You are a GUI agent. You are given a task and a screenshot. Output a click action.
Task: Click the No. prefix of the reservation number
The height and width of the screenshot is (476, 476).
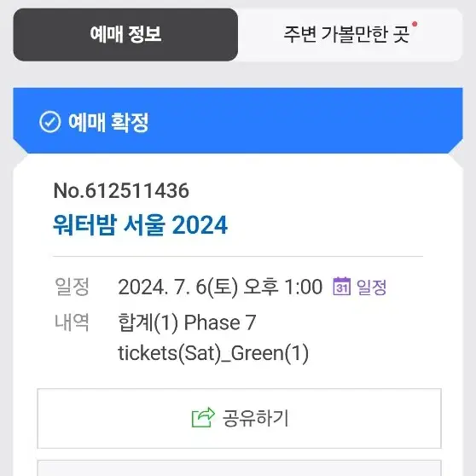pyautogui.click(x=68, y=190)
